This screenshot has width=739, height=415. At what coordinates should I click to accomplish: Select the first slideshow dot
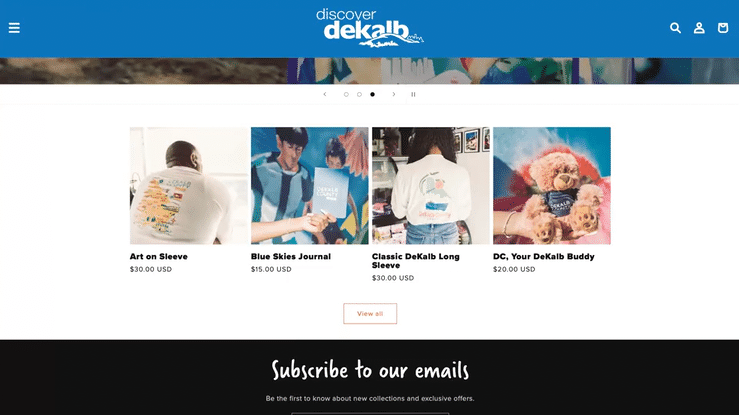(346, 94)
